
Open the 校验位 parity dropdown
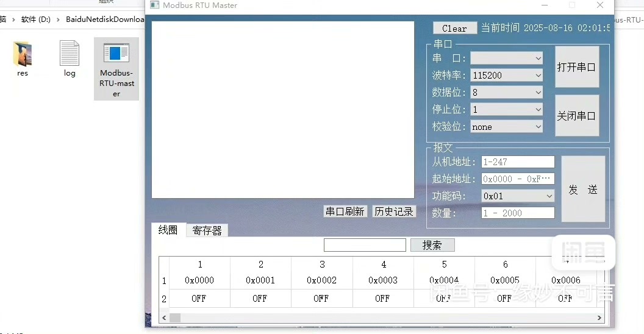tap(506, 127)
